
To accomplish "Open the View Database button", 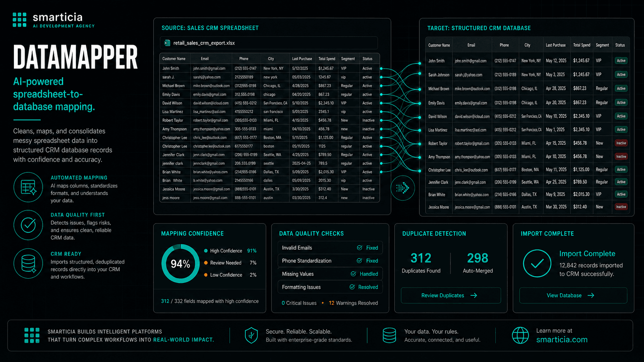I will click(573, 295).
